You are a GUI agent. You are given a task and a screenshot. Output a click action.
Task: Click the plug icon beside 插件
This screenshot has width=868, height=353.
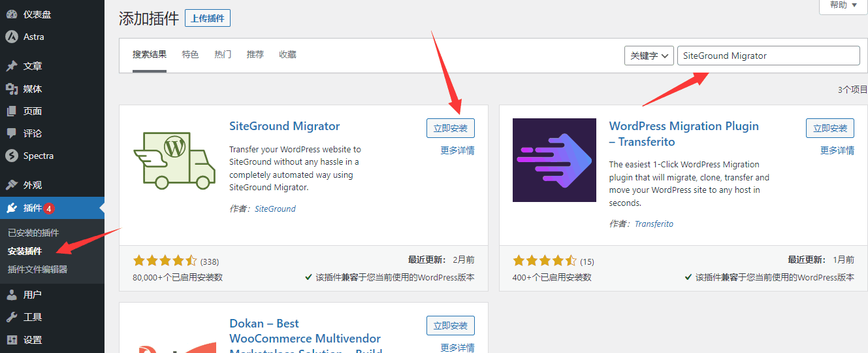pyautogui.click(x=12, y=208)
